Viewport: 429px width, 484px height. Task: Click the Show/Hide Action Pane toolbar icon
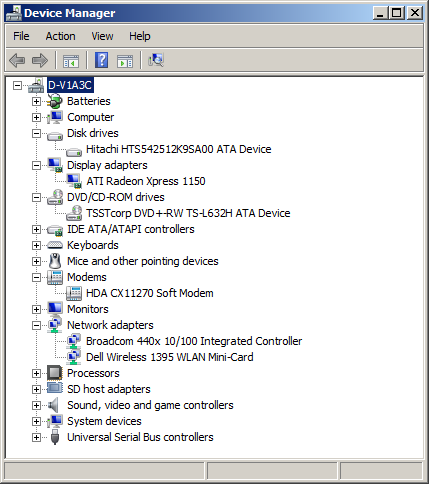125,61
